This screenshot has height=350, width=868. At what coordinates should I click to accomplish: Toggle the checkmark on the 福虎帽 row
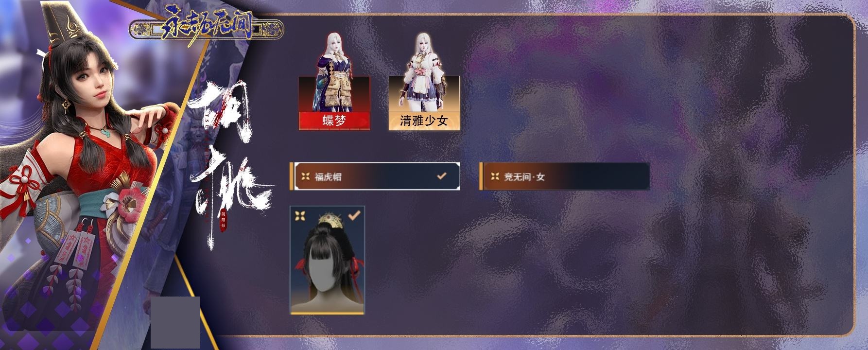coord(442,176)
